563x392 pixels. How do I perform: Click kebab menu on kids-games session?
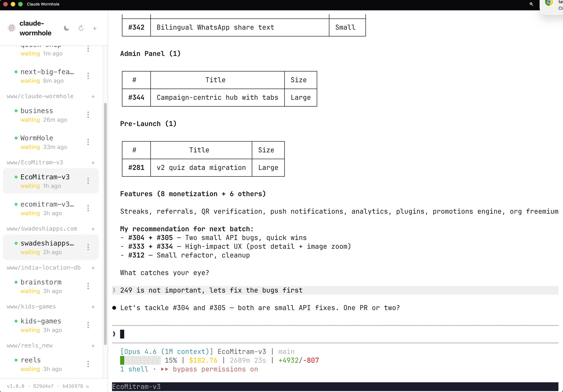pos(88,325)
